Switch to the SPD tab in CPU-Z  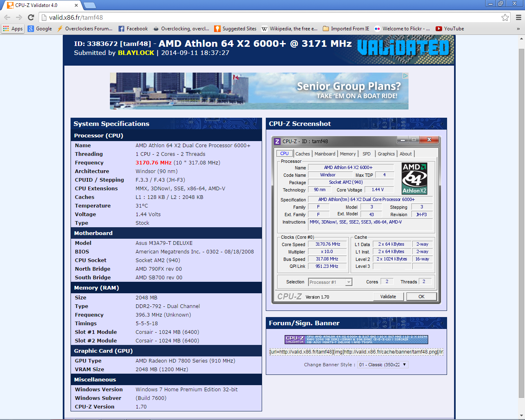367,154
